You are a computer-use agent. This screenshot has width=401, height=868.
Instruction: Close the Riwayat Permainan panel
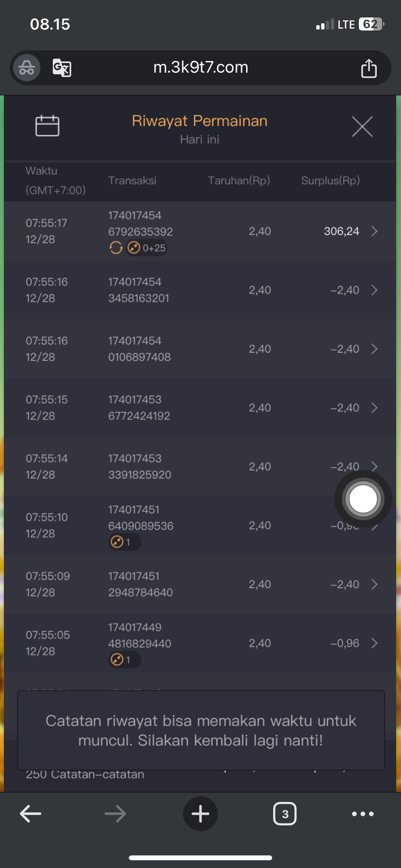(362, 127)
